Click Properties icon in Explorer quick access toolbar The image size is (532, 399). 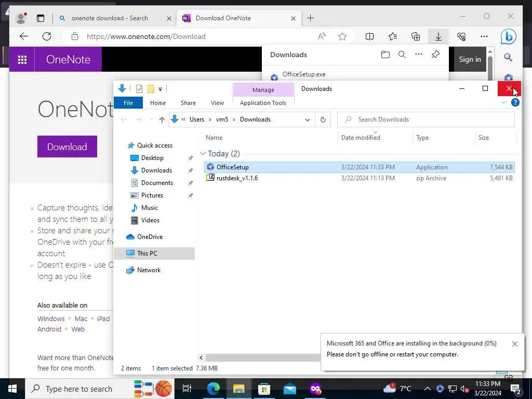[x=139, y=89]
